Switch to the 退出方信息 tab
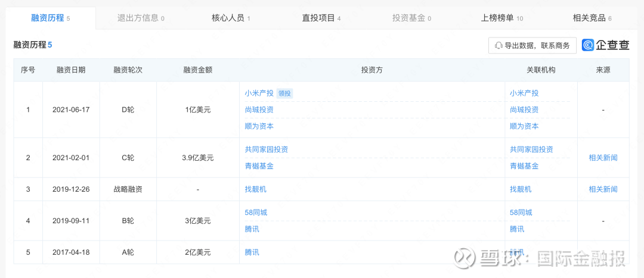The width and height of the screenshot is (644, 278). tap(141, 18)
